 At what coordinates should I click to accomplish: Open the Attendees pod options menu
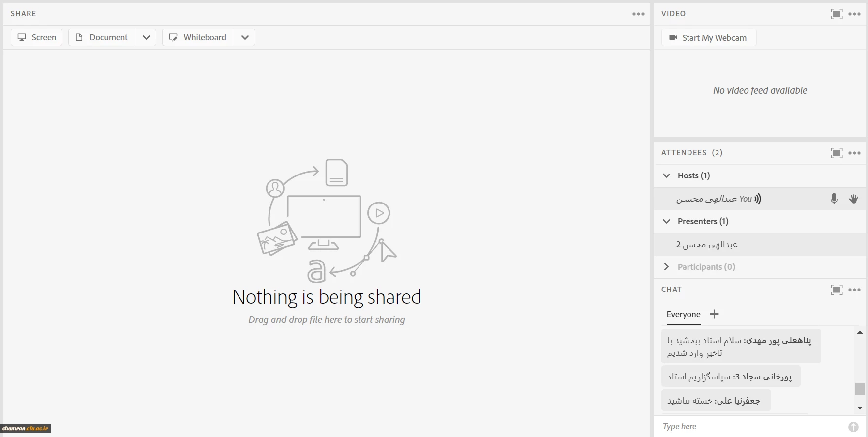pos(855,153)
